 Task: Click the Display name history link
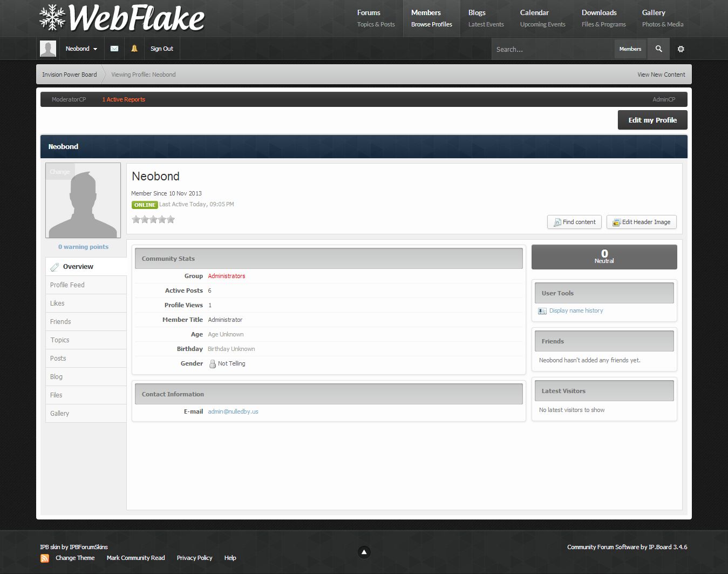(576, 310)
